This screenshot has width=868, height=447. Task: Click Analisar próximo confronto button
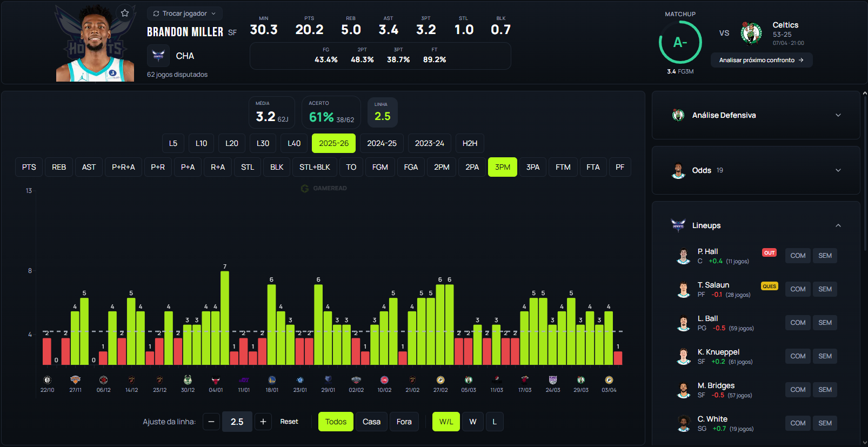coord(761,60)
